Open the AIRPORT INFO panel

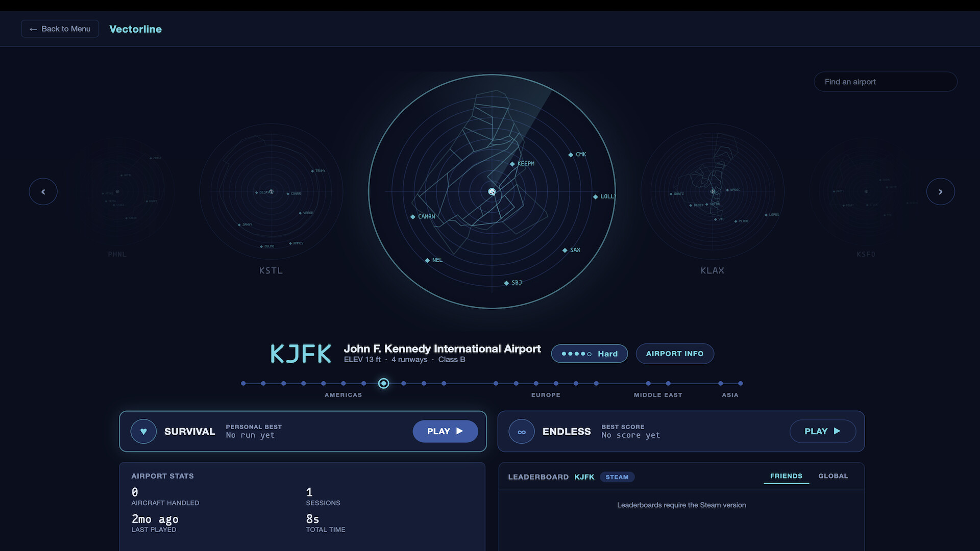coord(675,354)
